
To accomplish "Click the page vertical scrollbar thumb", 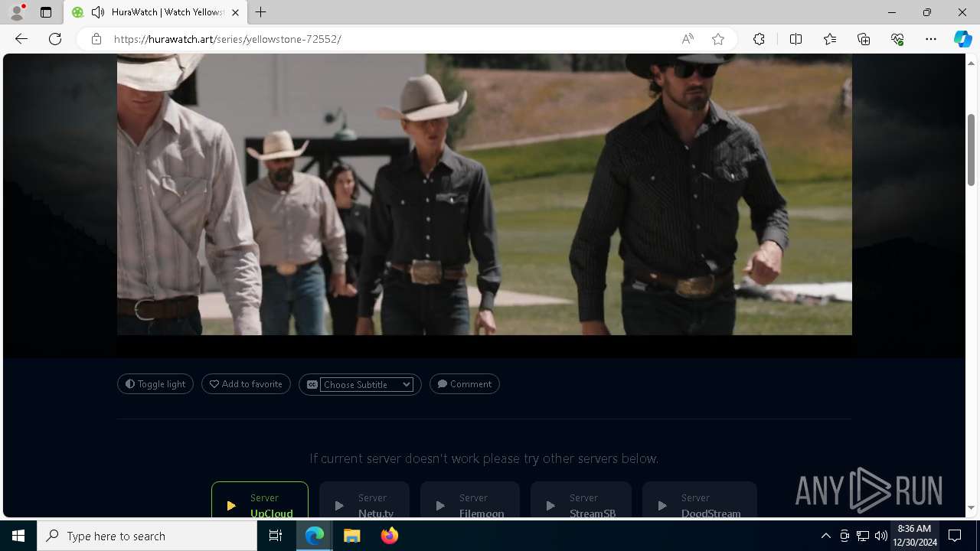I will (x=972, y=149).
